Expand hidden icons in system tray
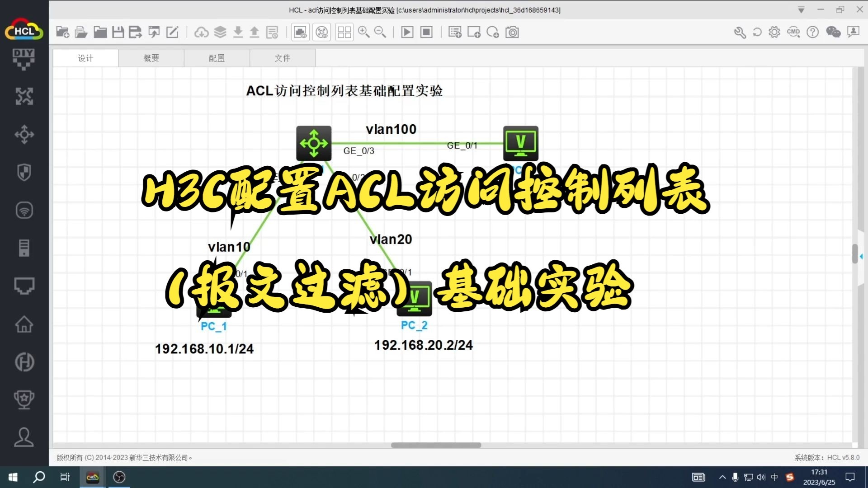The image size is (868, 488). pyautogui.click(x=722, y=477)
